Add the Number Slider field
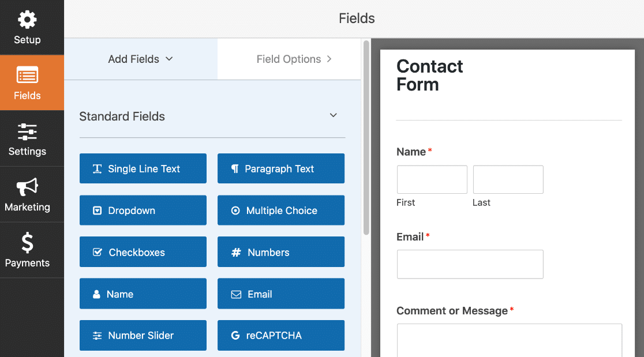644x357 pixels. pyautogui.click(x=143, y=335)
